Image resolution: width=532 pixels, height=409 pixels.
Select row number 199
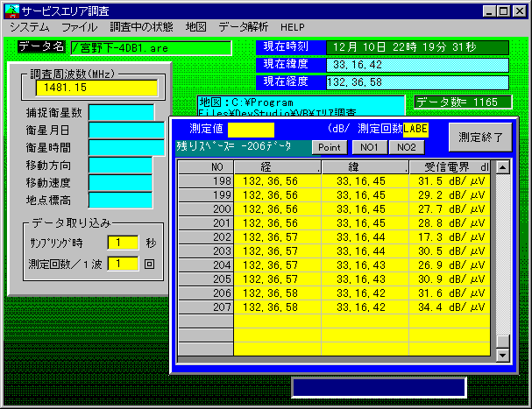[x=206, y=195]
